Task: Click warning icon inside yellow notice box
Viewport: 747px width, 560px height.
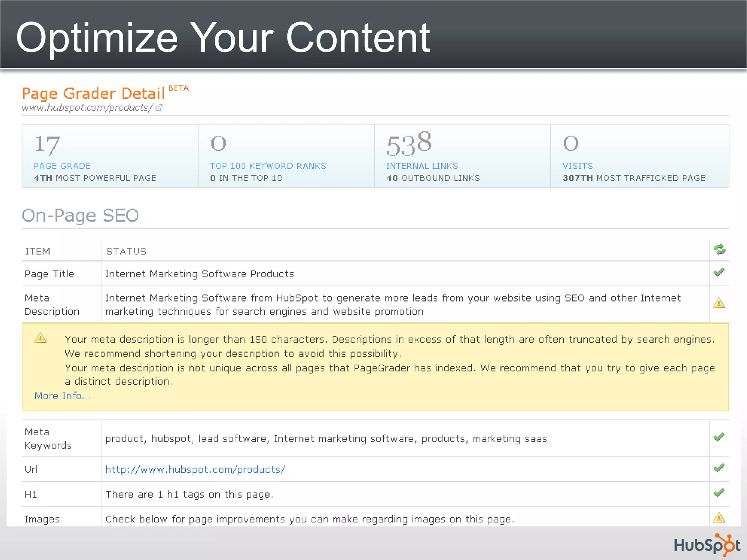Action: tap(40, 338)
